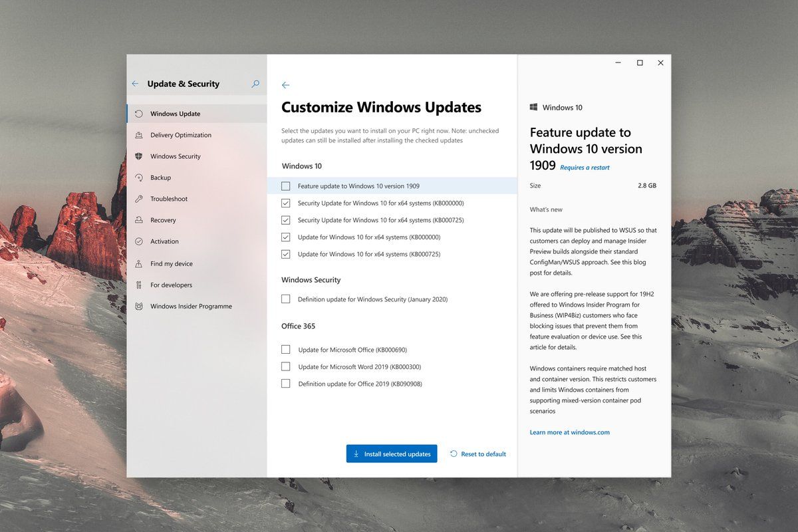798x532 pixels.
Task: Check Update for Microsoft Word 2019 (KB000300)
Action: click(286, 366)
